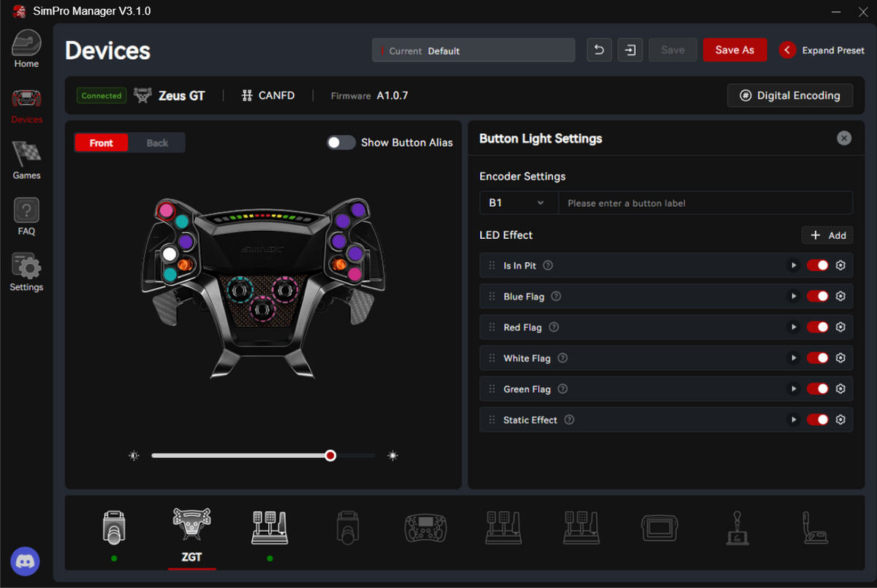Disable the White Flag effect
Viewport: 877px width, 588px height.
817,358
